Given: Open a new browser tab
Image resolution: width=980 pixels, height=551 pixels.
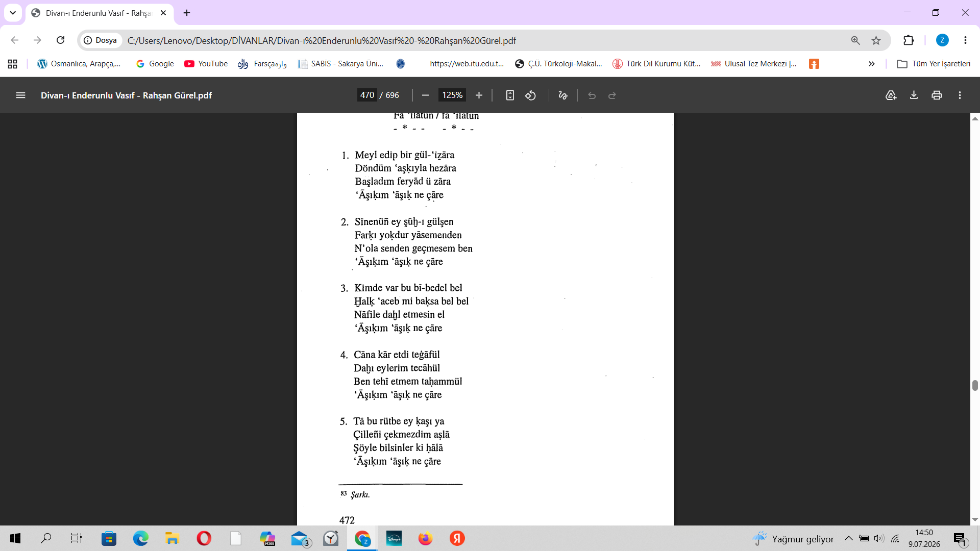Looking at the screenshot, I should [187, 13].
